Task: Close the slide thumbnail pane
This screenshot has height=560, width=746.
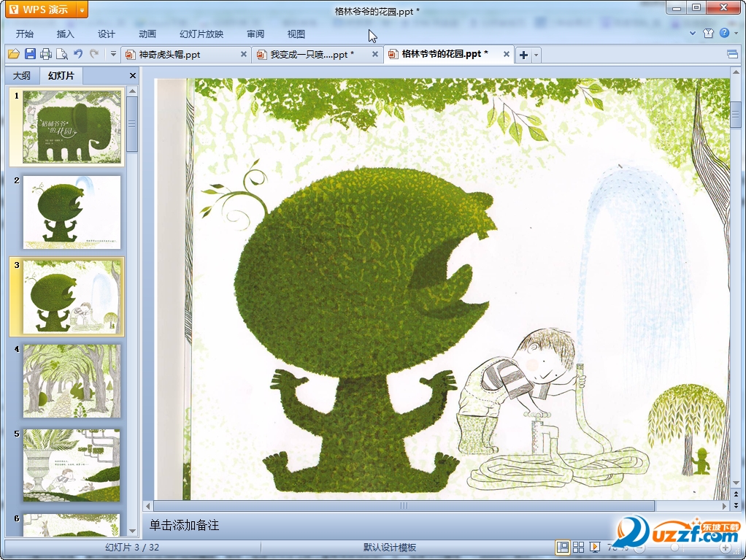Action: (x=133, y=76)
